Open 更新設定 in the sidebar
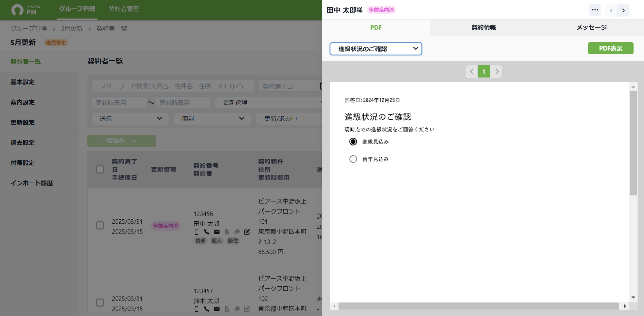 click(x=39, y=123)
